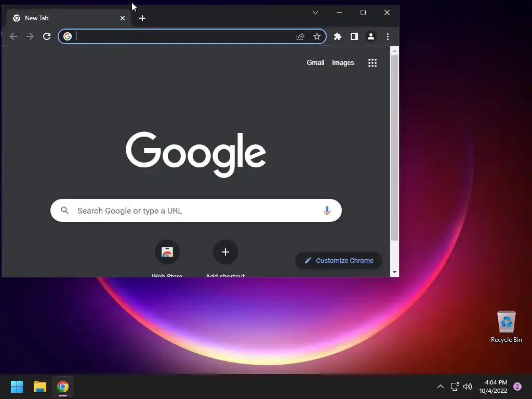Open the profile avatar icon
The width and height of the screenshot is (532, 399).
(371, 36)
